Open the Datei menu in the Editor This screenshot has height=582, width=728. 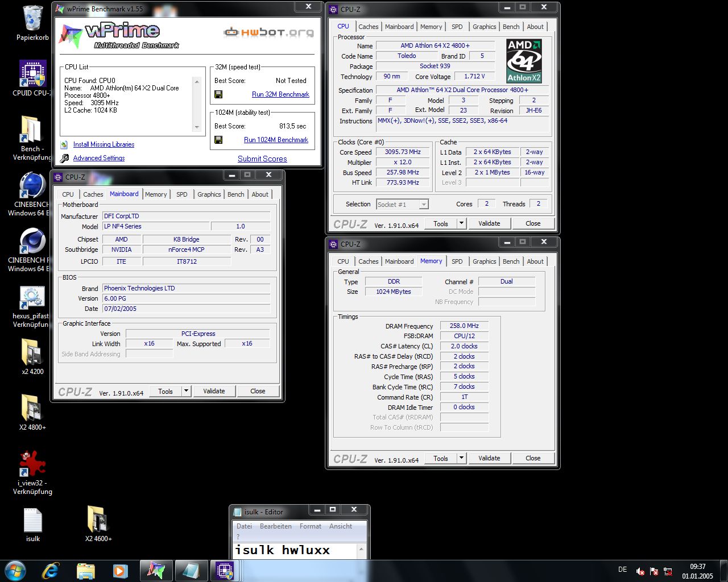tap(244, 526)
